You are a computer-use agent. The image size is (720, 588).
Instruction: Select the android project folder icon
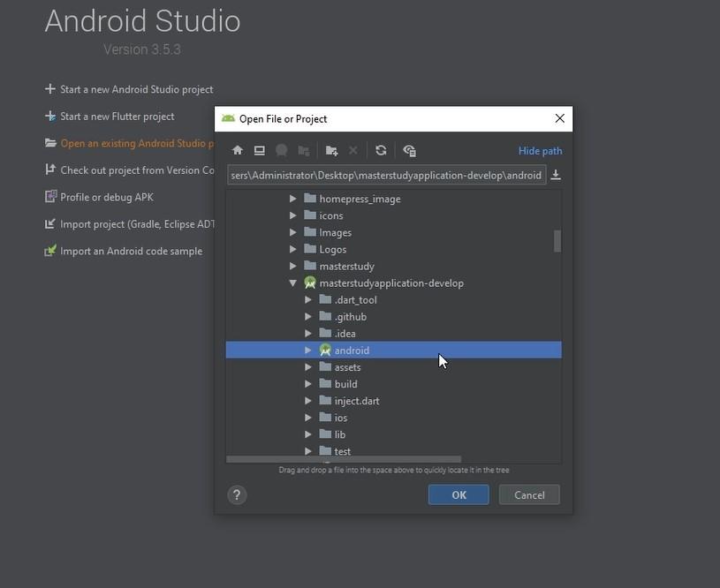(325, 351)
